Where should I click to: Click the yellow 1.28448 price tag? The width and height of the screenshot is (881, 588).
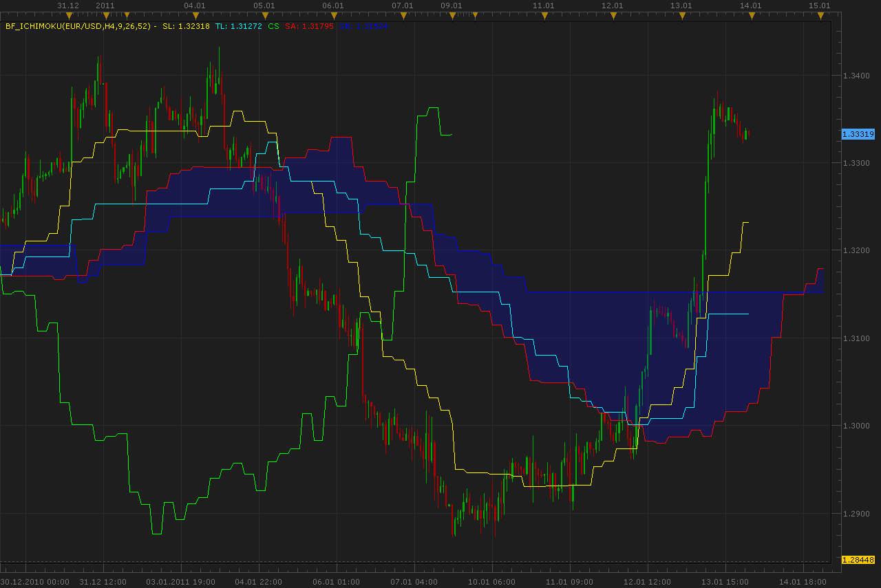[x=858, y=560]
